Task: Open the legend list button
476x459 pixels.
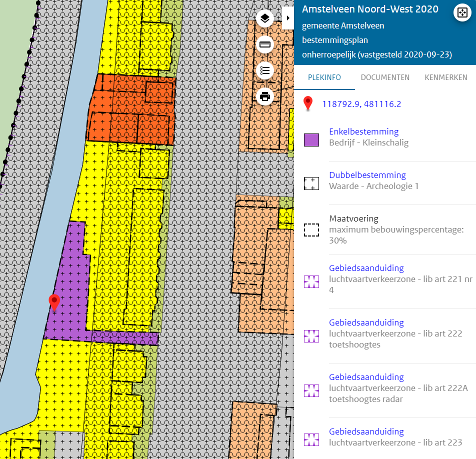Action: [x=264, y=70]
